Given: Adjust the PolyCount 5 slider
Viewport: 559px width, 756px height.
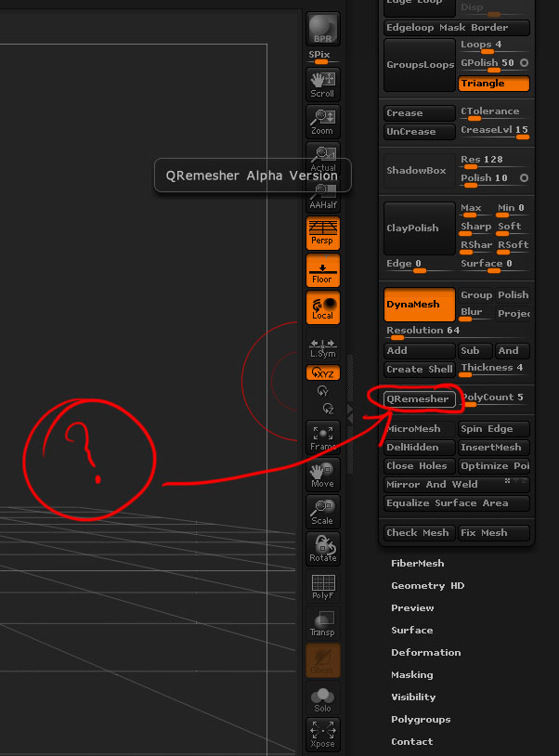Looking at the screenshot, I should tap(494, 399).
